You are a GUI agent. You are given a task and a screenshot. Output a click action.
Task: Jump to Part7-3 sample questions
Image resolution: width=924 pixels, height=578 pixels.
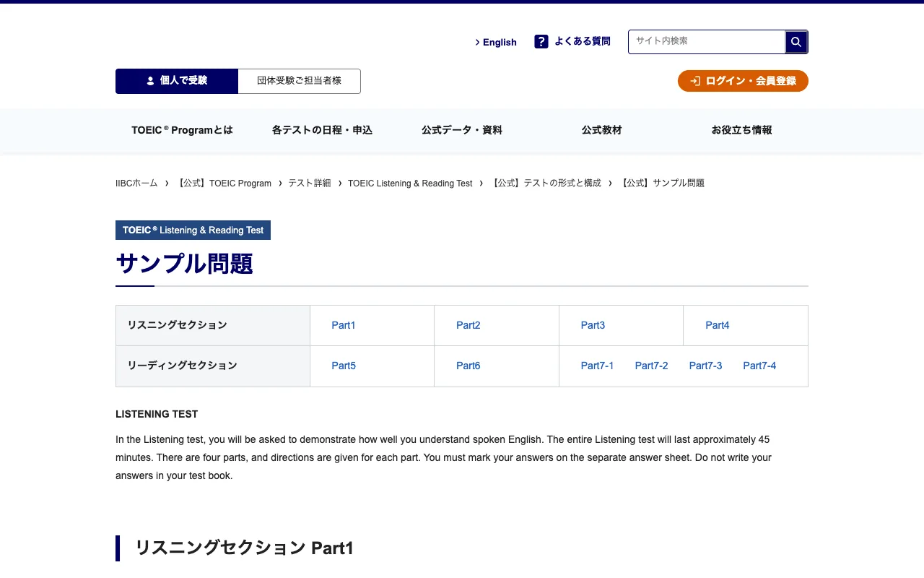706,366
